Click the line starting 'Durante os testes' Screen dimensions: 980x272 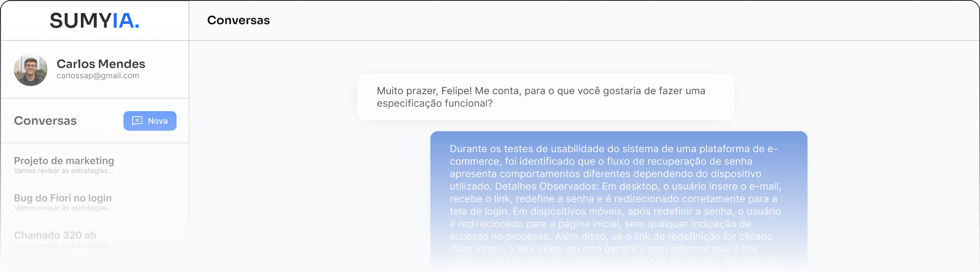[613, 149]
